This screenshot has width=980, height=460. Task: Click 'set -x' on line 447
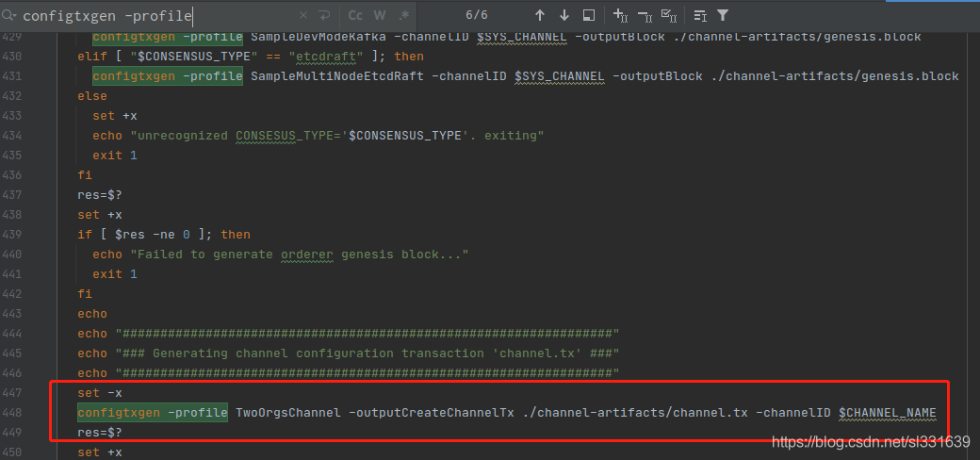point(100,393)
